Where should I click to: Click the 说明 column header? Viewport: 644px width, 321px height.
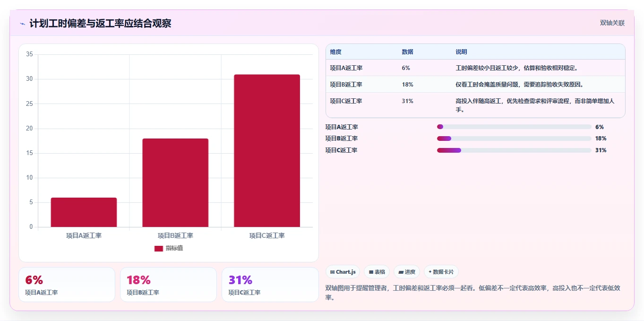point(461,52)
